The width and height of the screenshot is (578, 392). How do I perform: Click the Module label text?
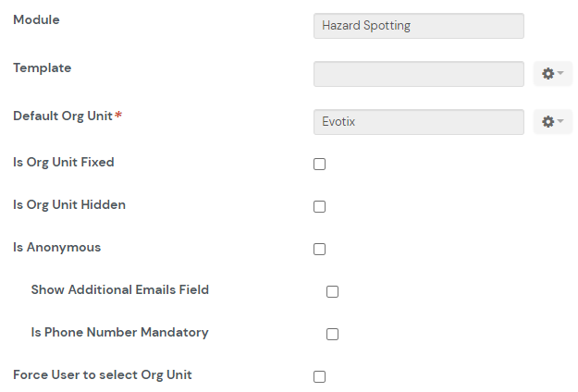[36, 20]
